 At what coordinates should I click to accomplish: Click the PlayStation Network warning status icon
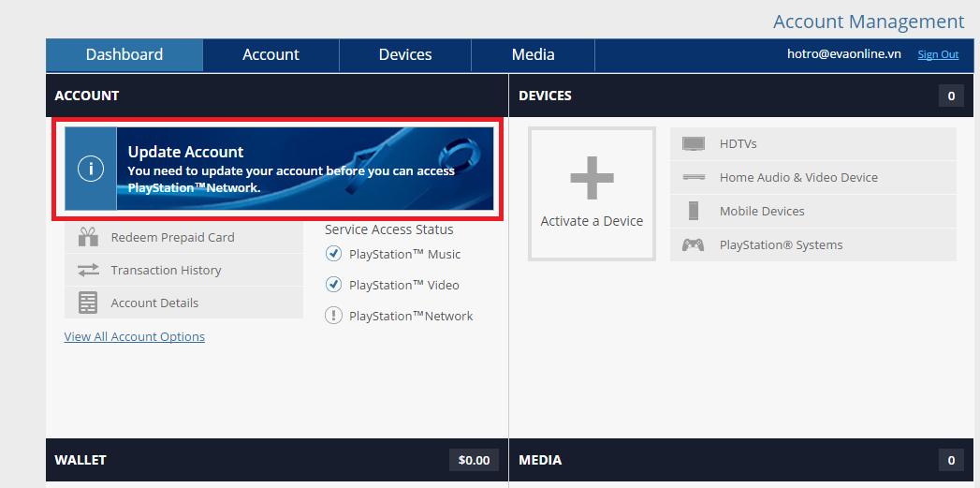[334, 316]
